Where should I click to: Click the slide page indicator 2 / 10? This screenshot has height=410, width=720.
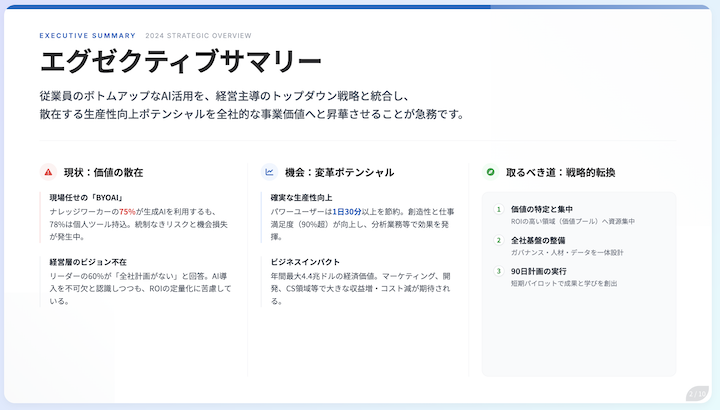pyautogui.click(x=698, y=394)
